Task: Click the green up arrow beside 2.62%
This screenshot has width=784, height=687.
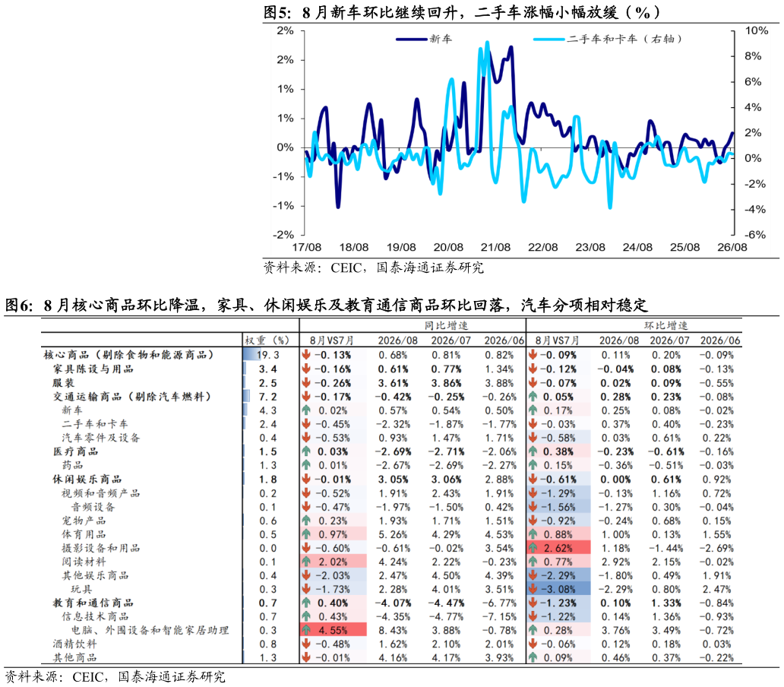Action: 533,548
